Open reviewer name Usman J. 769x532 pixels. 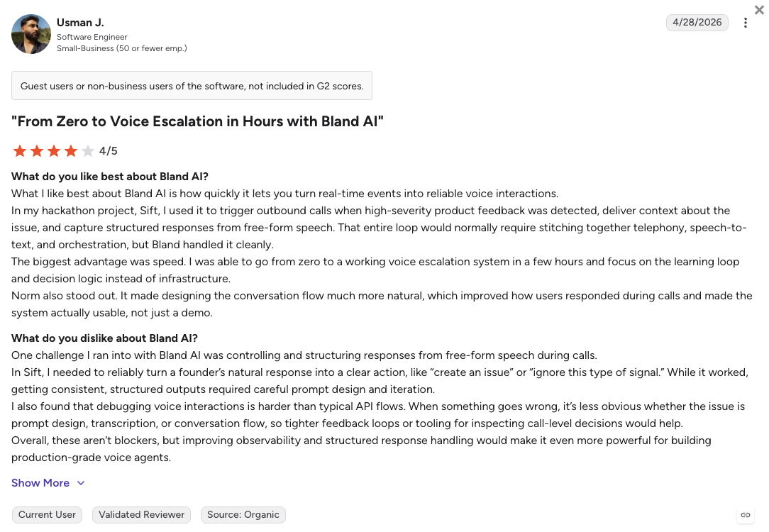80,23
